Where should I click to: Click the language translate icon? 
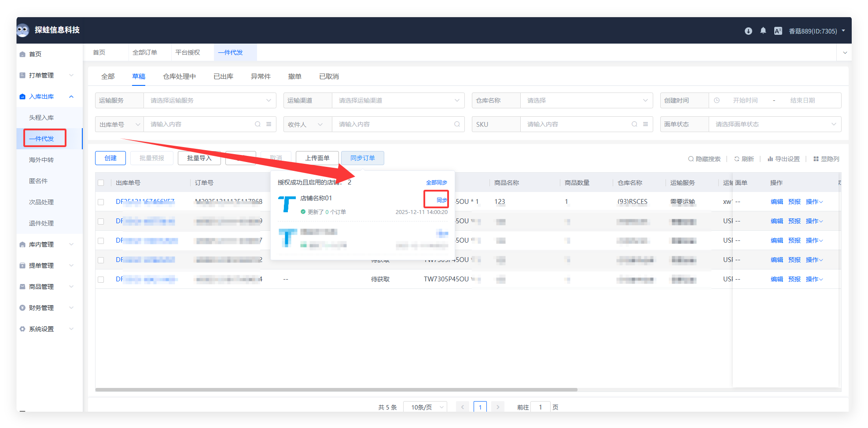(x=778, y=31)
